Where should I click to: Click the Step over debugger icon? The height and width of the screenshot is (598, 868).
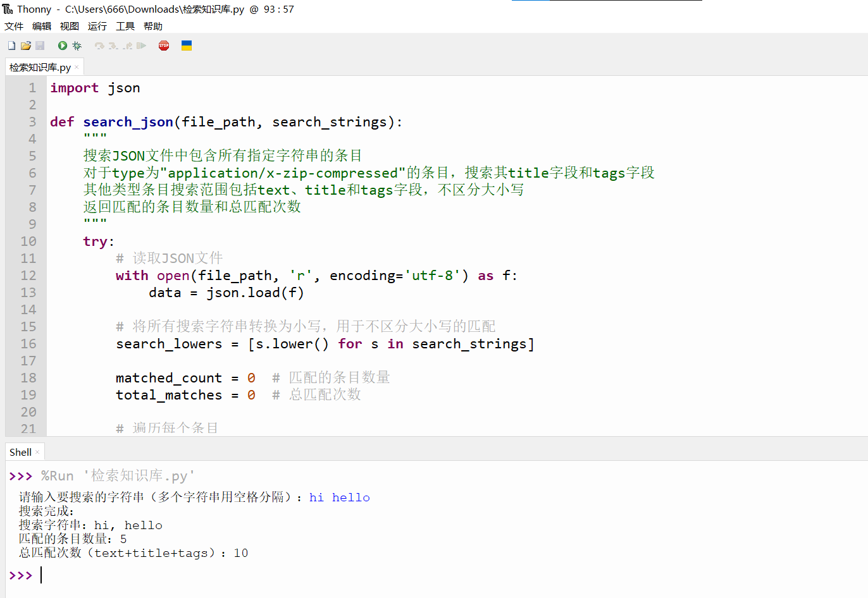click(x=99, y=46)
